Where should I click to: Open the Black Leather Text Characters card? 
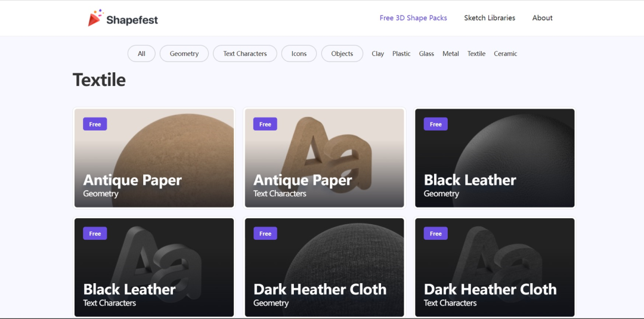tap(154, 267)
